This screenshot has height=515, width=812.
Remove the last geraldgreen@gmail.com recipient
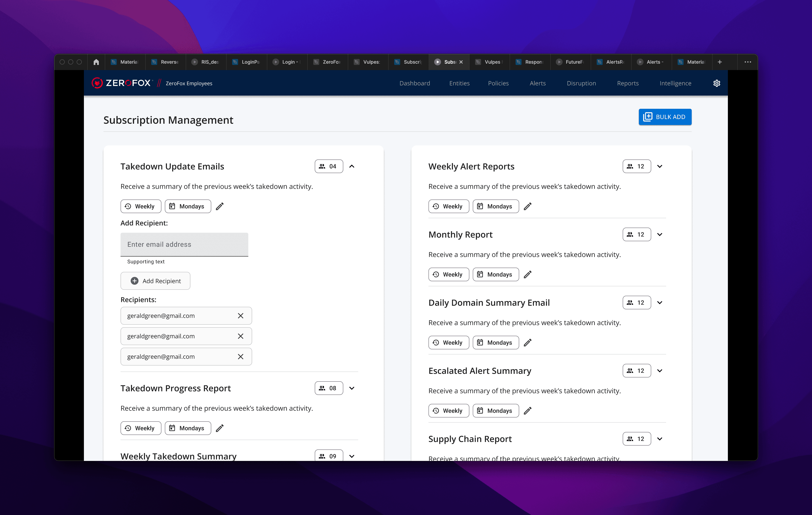(x=240, y=357)
